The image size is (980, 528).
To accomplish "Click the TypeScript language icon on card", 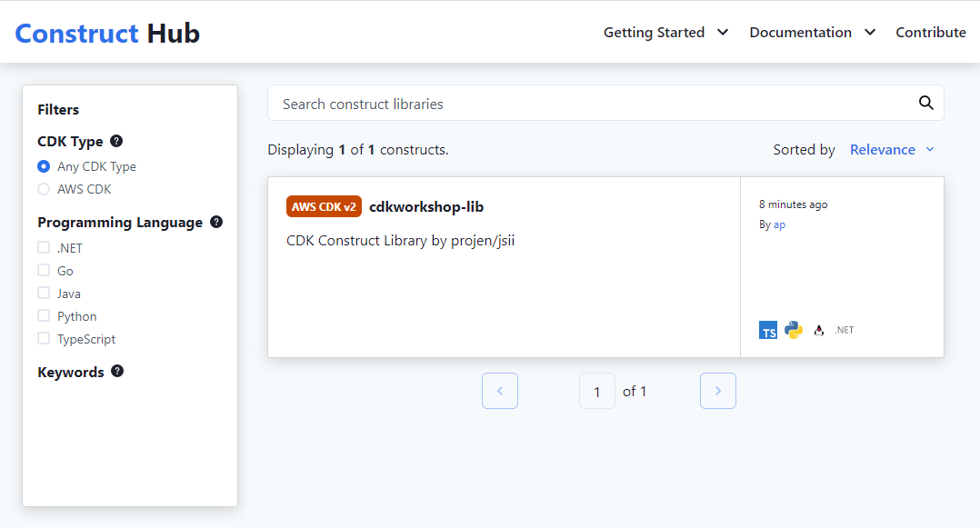I will [x=768, y=330].
